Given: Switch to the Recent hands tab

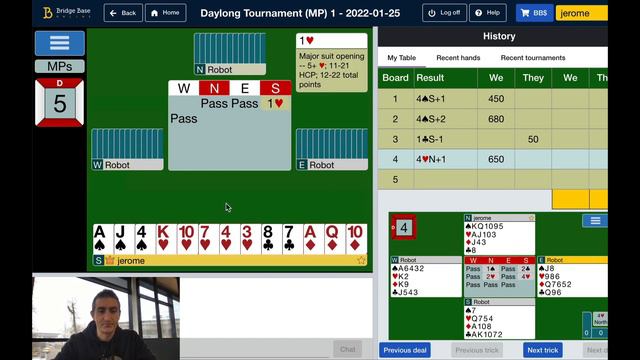Looking at the screenshot, I should pos(458,58).
